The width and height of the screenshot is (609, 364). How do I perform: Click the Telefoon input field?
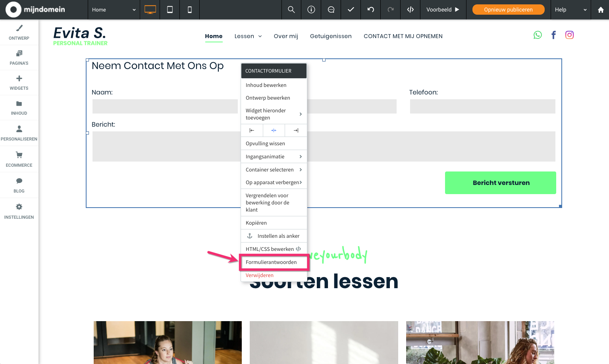[482, 106]
